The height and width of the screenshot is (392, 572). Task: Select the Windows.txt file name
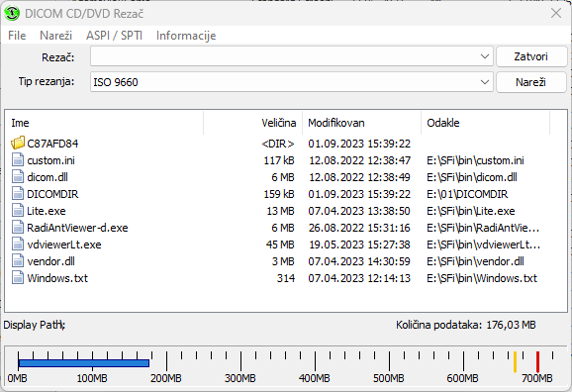tap(57, 278)
